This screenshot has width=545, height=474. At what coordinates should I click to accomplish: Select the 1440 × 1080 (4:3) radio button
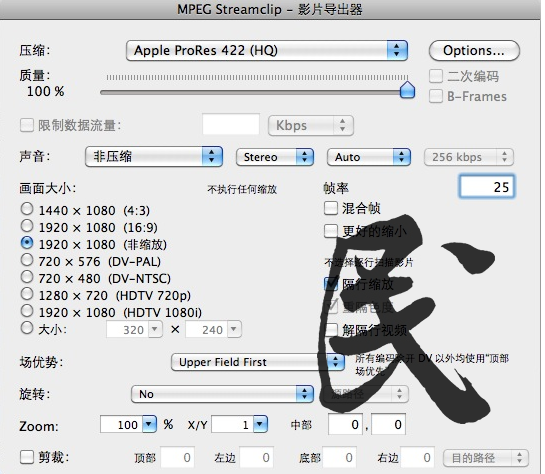[27, 209]
